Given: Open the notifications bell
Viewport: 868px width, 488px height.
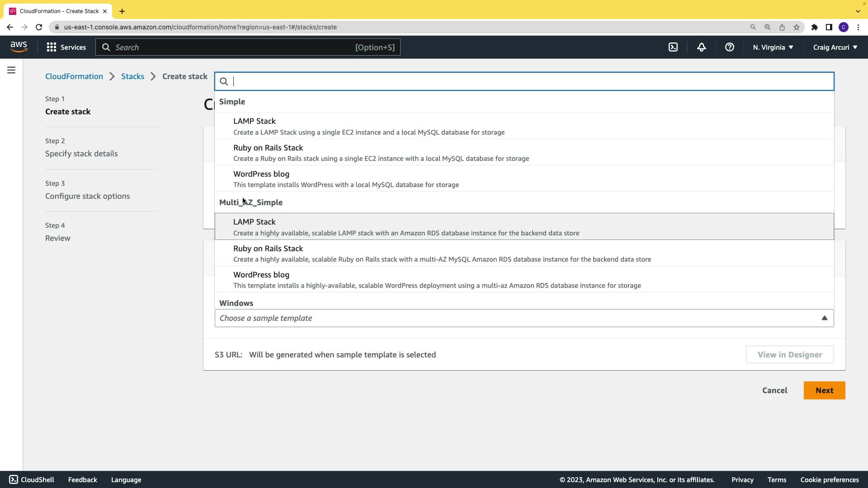Looking at the screenshot, I should (x=701, y=47).
